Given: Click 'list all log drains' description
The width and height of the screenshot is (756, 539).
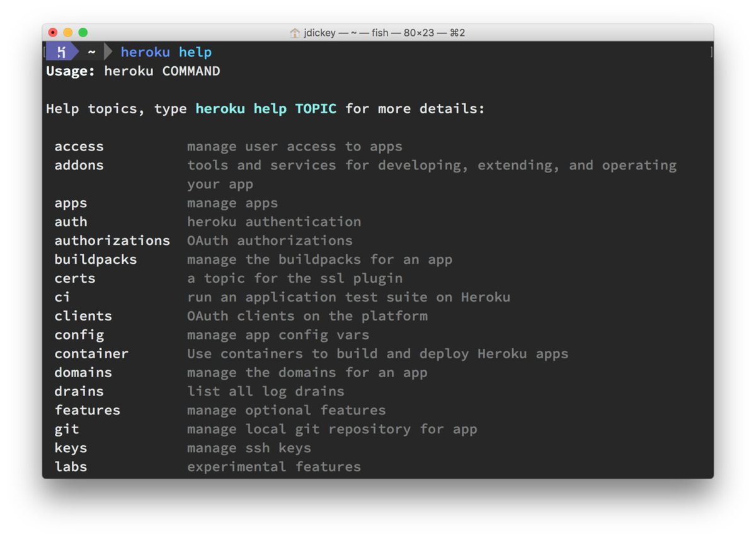Looking at the screenshot, I should [x=266, y=392].
